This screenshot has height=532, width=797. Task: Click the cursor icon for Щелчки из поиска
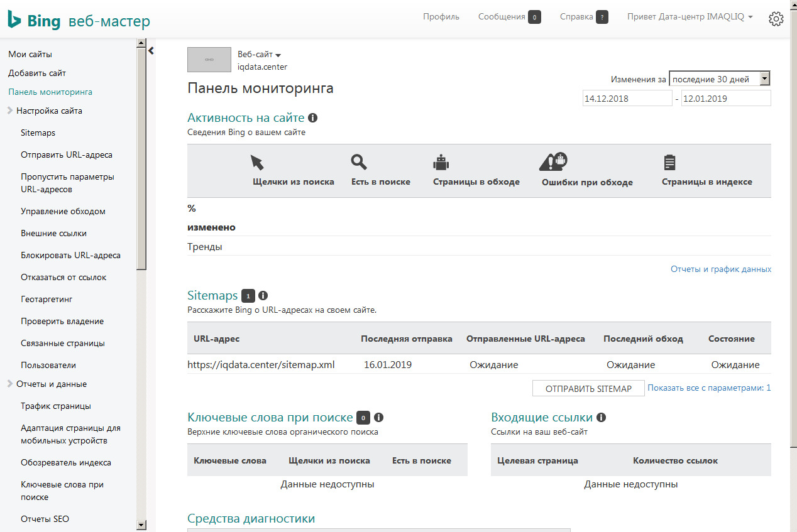click(257, 163)
